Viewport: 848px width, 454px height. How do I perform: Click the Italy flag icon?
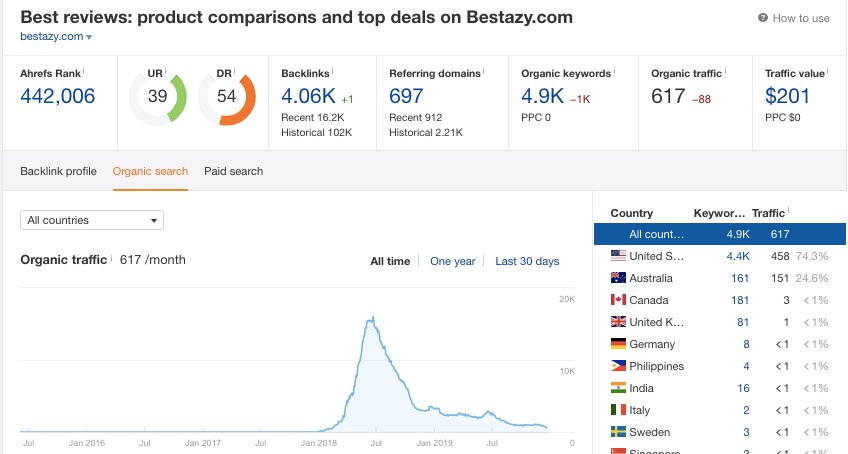click(x=618, y=410)
